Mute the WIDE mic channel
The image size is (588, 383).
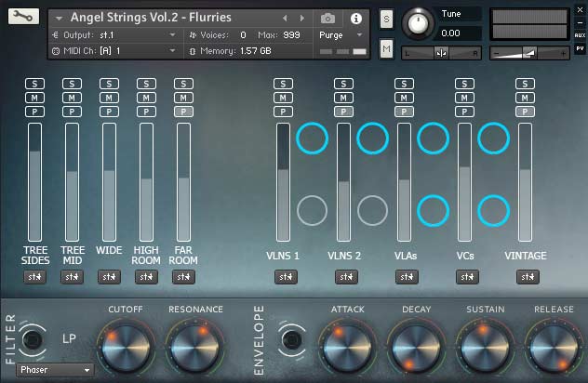click(109, 98)
